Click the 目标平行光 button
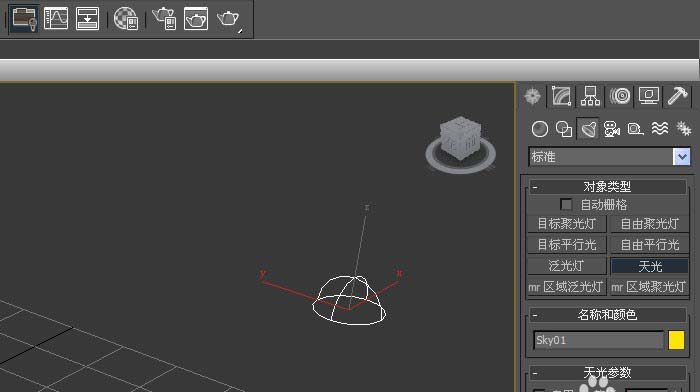This screenshot has width=700, height=392. pyautogui.click(x=567, y=245)
